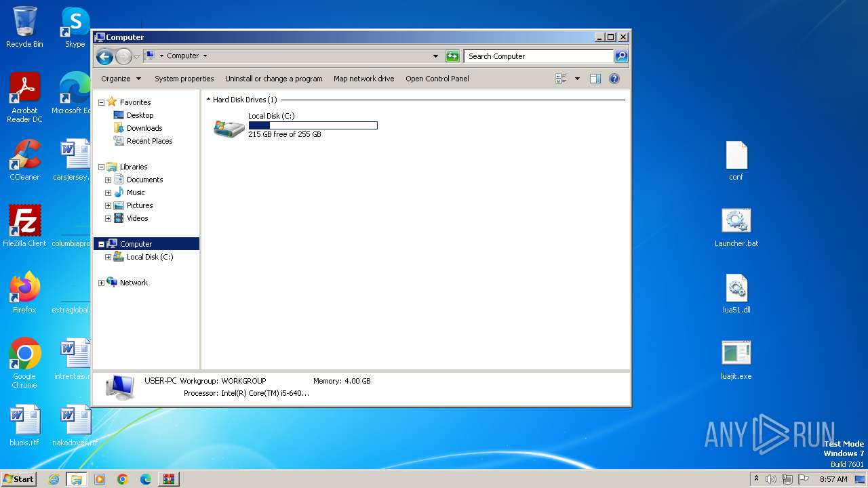Select lua51.dll file on desktop

click(736, 293)
